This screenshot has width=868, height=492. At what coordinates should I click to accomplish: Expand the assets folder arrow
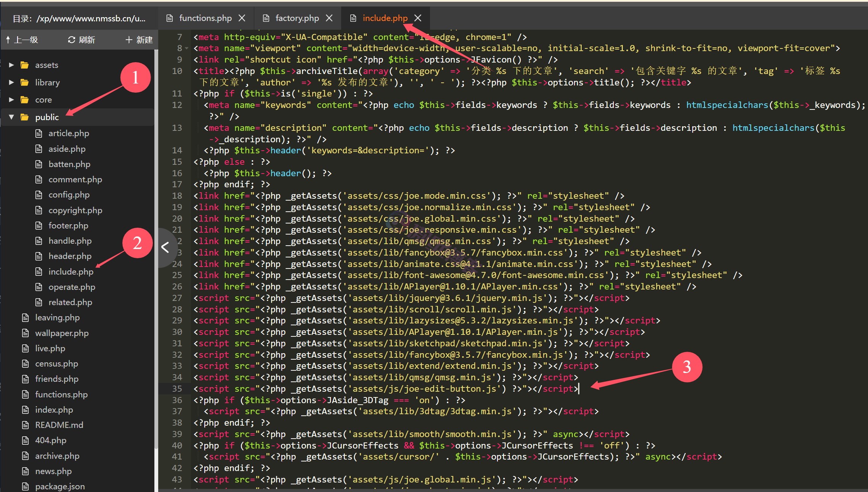[11, 65]
